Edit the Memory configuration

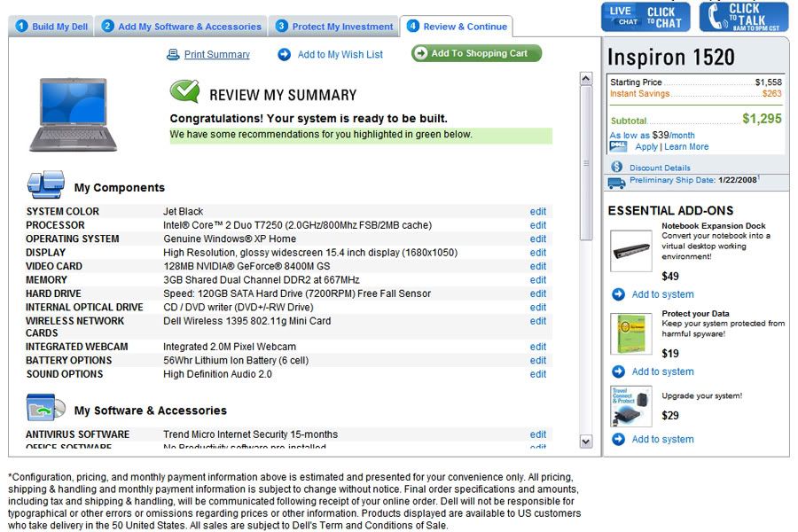click(538, 280)
